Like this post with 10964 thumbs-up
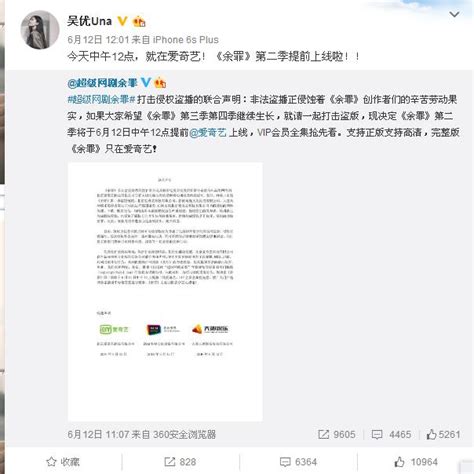 (x=416, y=462)
